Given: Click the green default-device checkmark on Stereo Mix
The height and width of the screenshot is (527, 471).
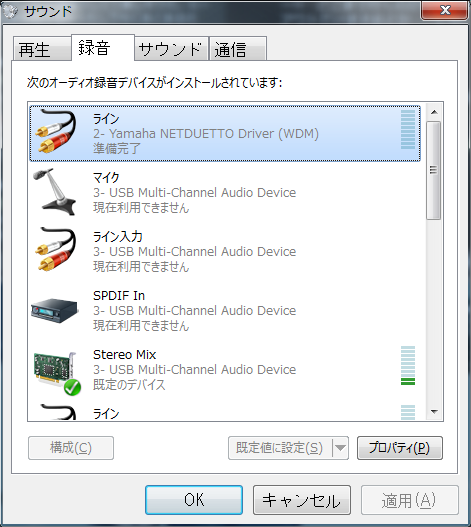Looking at the screenshot, I should tap(72, 387).
